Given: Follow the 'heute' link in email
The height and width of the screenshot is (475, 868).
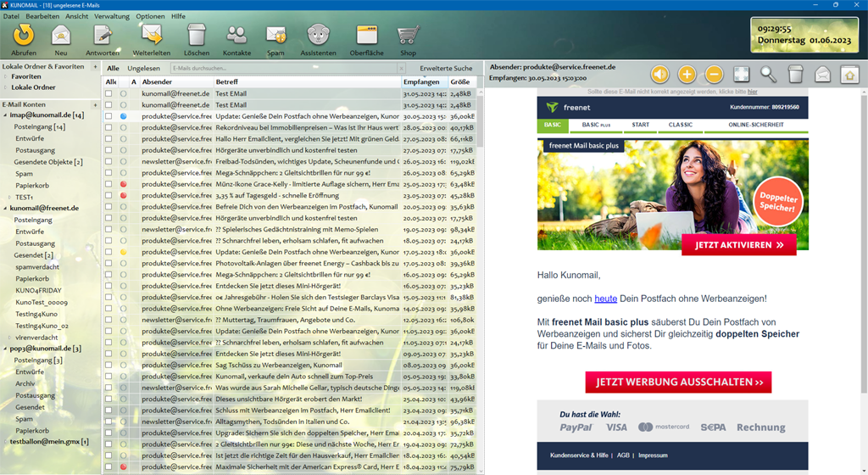Looking at the screenshot, I should (605, 299).
